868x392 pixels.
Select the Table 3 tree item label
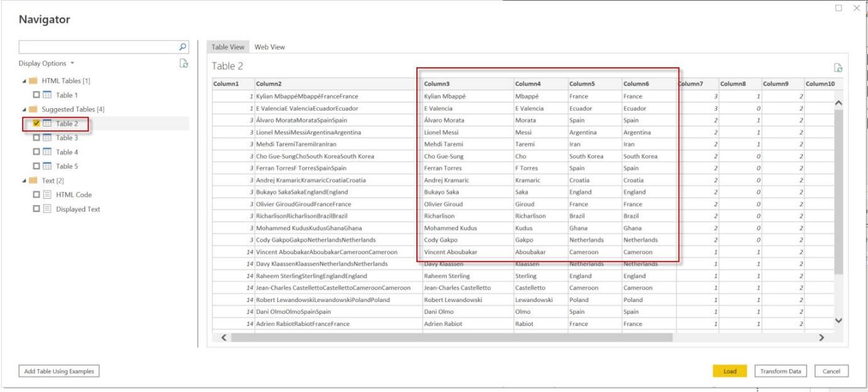click(x=67, y=138)
